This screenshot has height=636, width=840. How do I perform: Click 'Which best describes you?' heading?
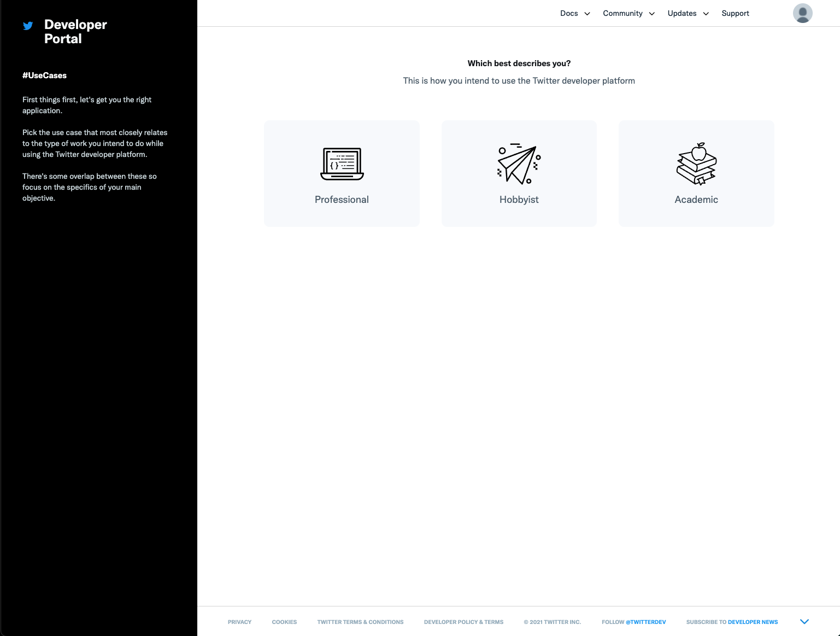[519, 63]
